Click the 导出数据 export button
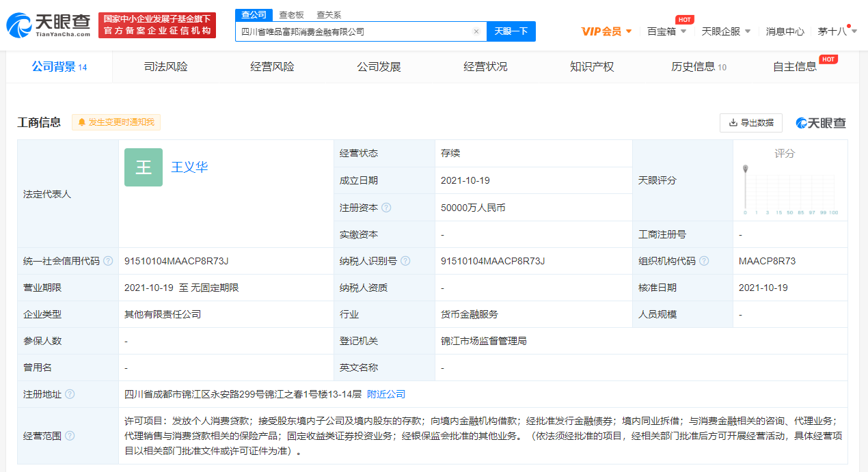868x472 pixels. 750,122
